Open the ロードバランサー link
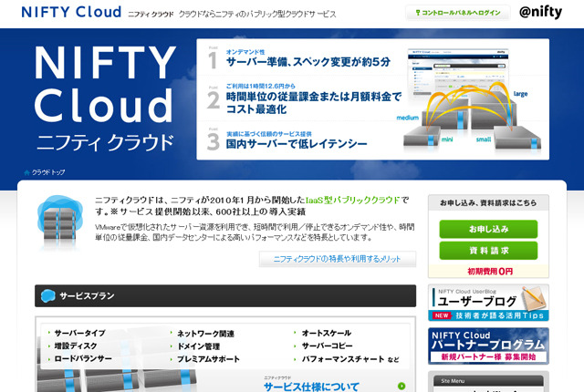Viewport: 584px width, 392px height. pos(83,359)
